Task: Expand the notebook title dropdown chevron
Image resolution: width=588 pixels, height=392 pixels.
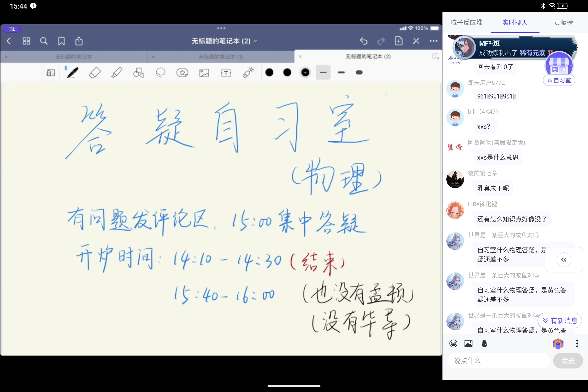Action: pyautogui.click(x=255, y=41)
